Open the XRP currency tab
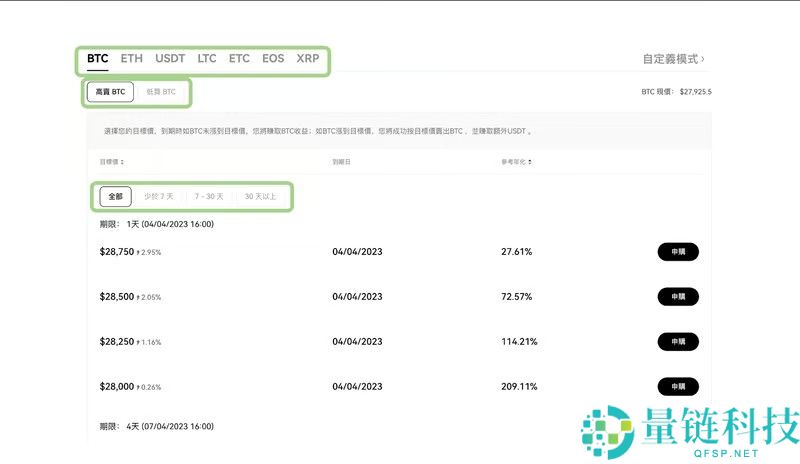The image size is (800, 464). 308,58
